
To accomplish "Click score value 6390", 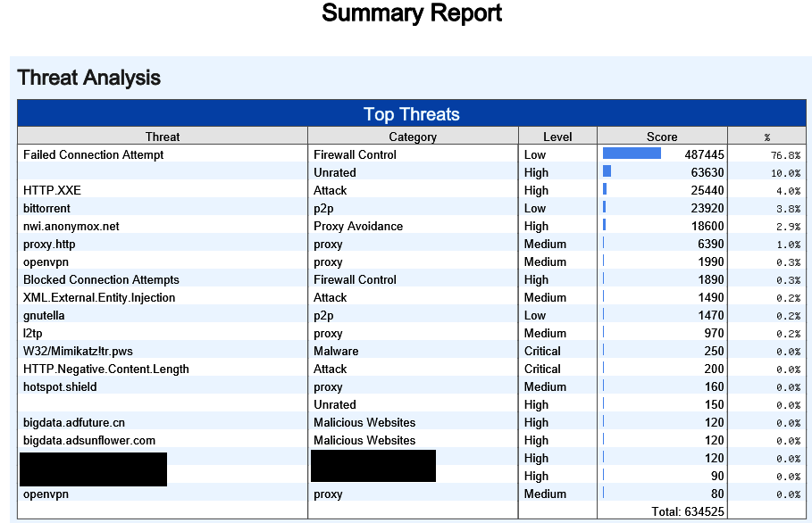I will click(x=710, y=244).
